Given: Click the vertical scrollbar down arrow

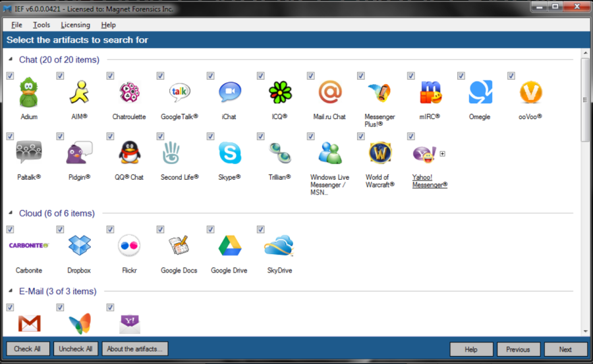Looking at the screenshot, I should (586, 330).
